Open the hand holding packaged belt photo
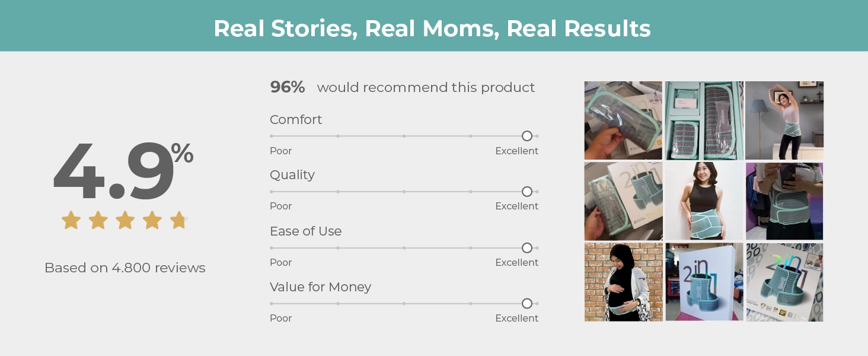868x356 pixels. pyautogui.click(x=623, y=120)
